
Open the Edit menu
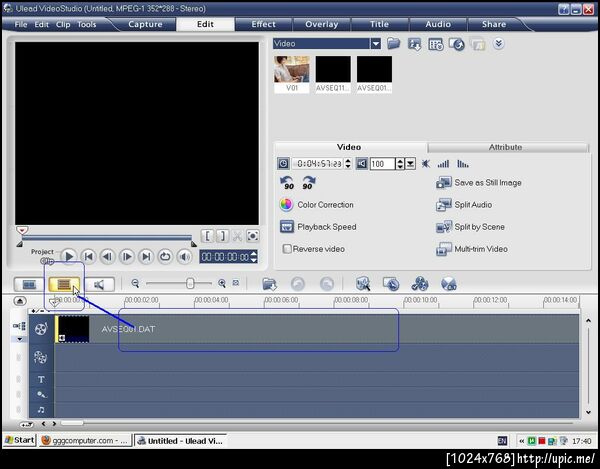(41, 24)
